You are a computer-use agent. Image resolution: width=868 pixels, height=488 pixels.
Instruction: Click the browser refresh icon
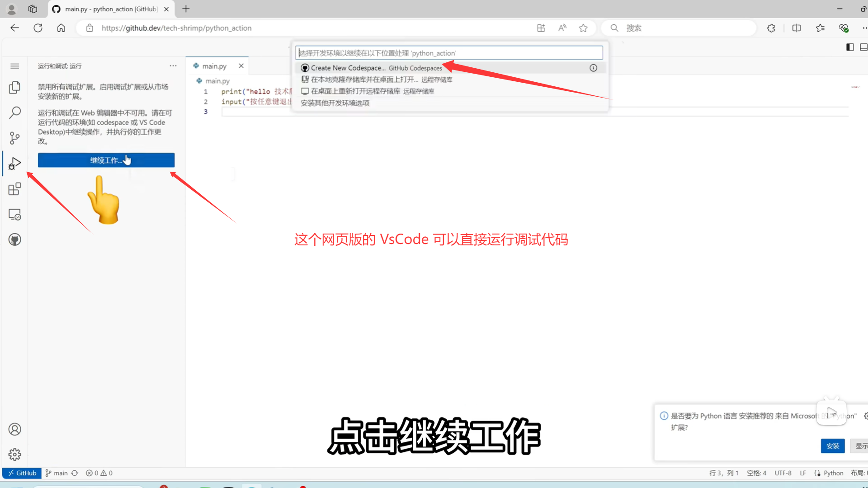pos(38,28)
